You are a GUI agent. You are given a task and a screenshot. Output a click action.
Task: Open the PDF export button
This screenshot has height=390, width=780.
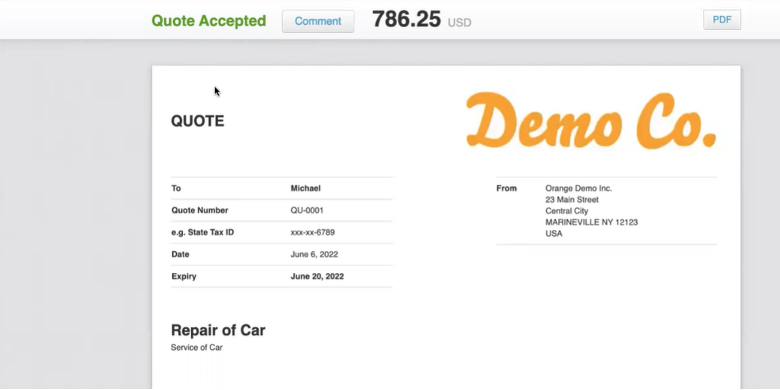click(722, 20)
